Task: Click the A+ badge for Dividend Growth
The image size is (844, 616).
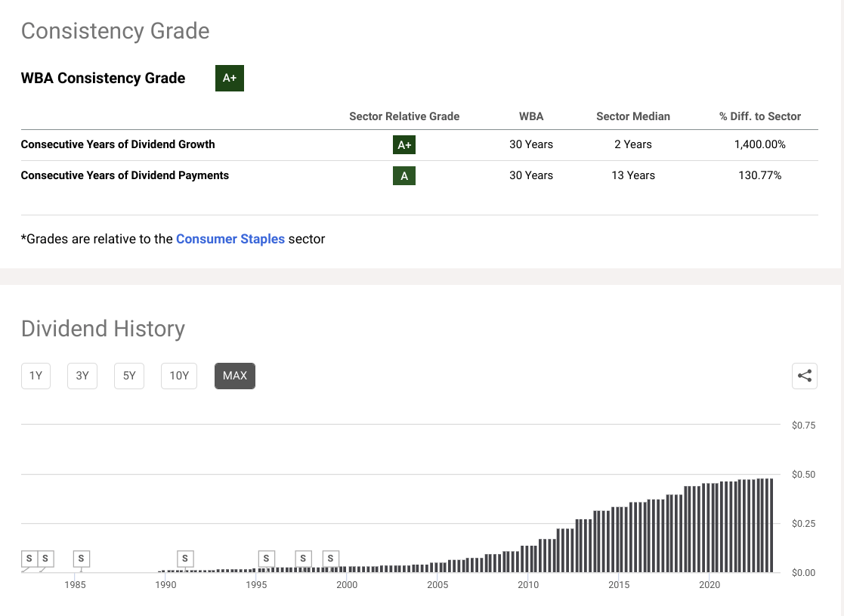Action: [x=404, y=145]
